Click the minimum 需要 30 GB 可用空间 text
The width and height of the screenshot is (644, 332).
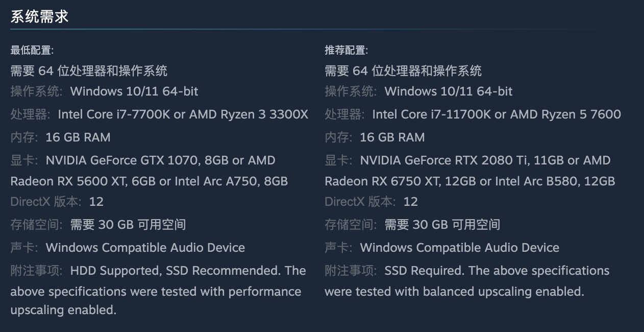(128, 225)
